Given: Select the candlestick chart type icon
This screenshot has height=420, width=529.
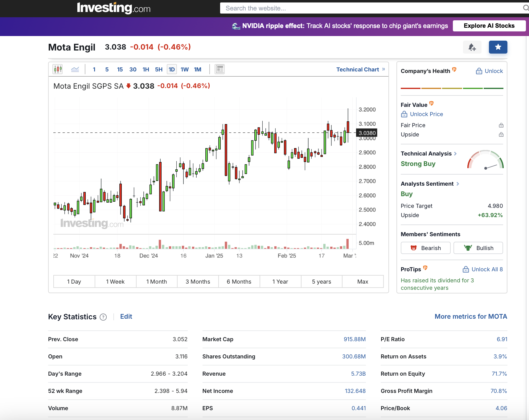Looking at the screenshot, I should [58, 69].
